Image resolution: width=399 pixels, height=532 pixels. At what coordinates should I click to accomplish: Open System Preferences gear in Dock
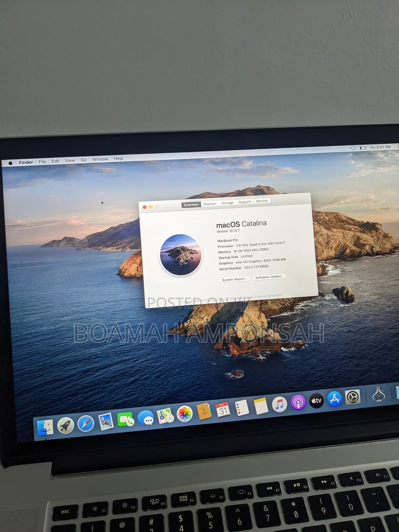[353, 397]
